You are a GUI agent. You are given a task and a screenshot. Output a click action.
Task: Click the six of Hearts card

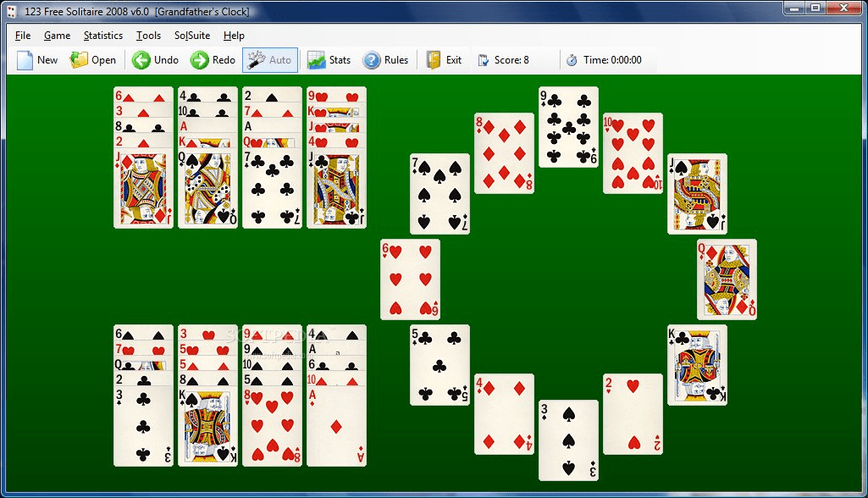pos(411,279)
